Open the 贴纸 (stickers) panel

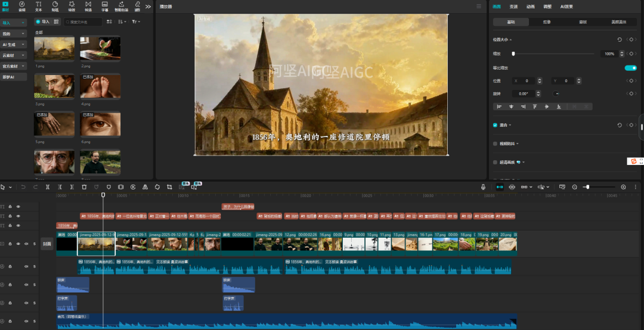pos(55,6)
